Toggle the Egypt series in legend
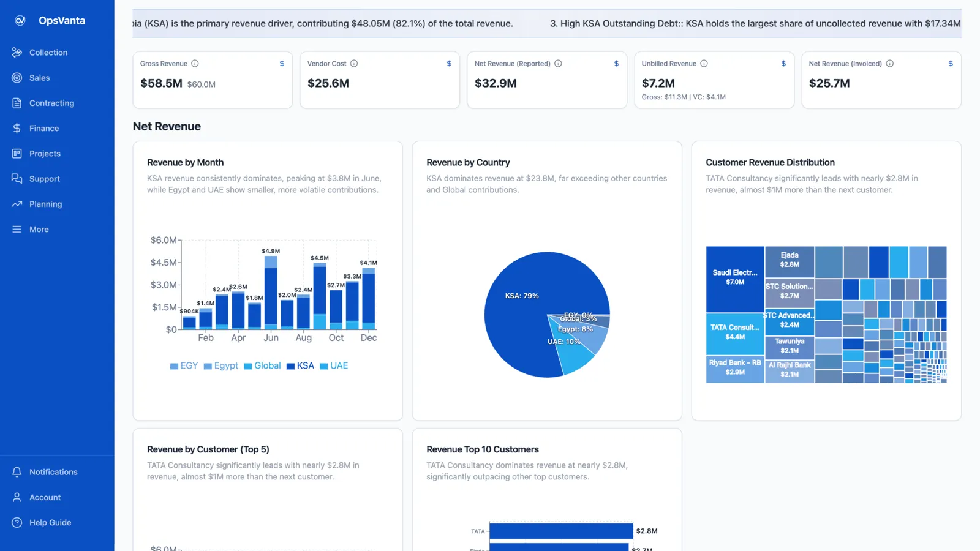Viewport: 980px width, 551px height. 221,365
